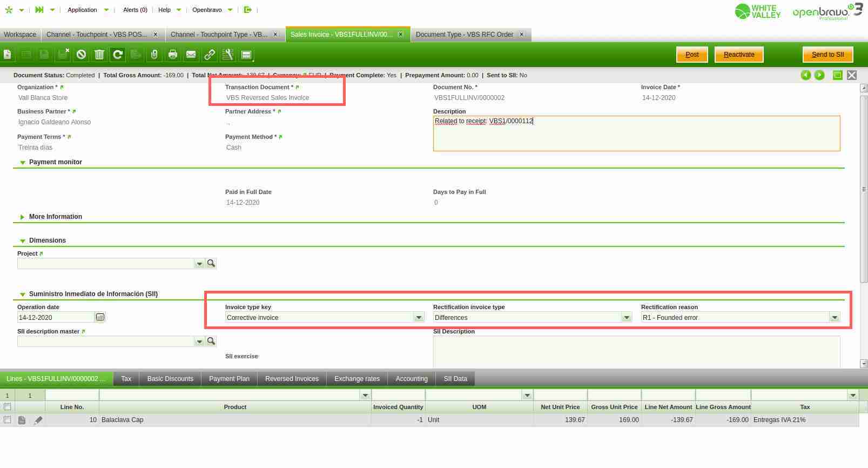The height and width of the screenshot is (468, 868).
Task: Open project search with the magnifier icon
Action: coord(211,263)
